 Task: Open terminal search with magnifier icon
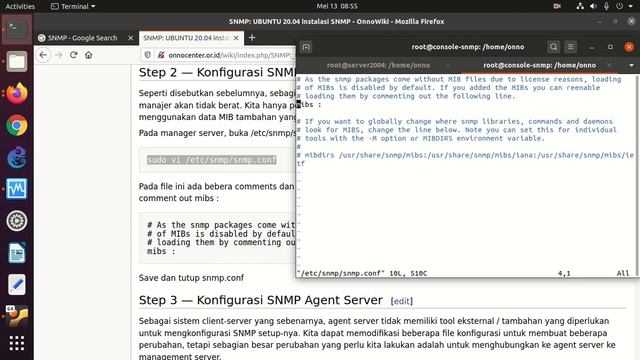pos(553,47)
